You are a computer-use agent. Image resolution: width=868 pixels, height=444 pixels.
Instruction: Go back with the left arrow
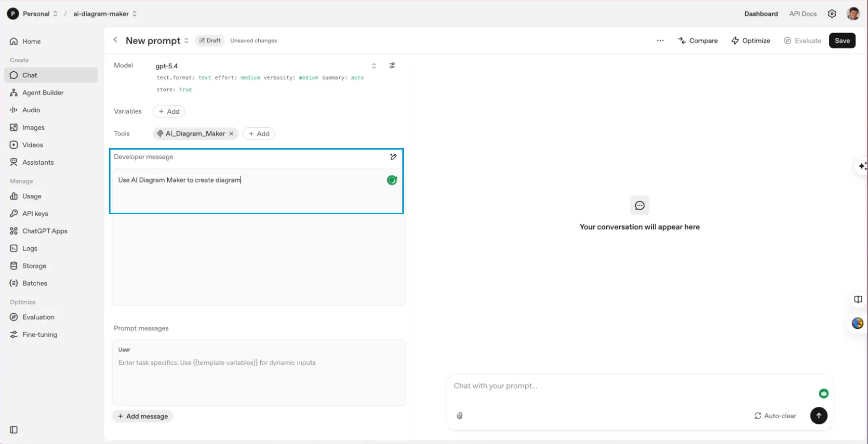(115, 40)
